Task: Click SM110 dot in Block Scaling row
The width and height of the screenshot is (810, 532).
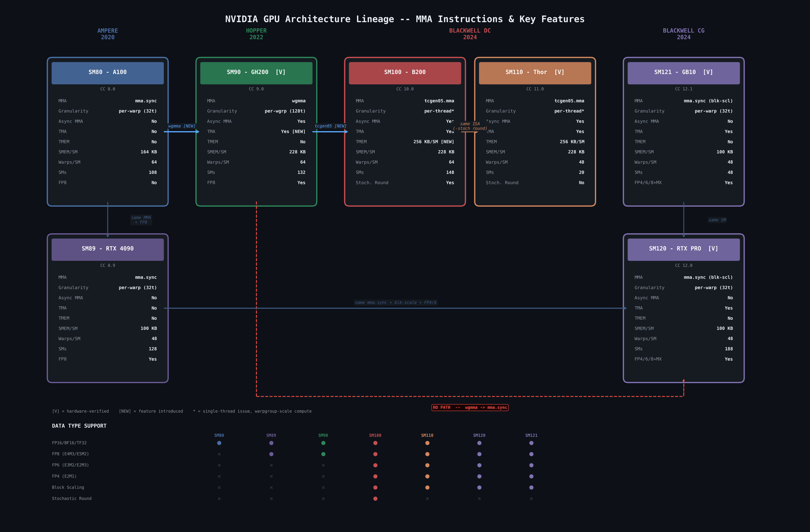Action: coord(427,488)
